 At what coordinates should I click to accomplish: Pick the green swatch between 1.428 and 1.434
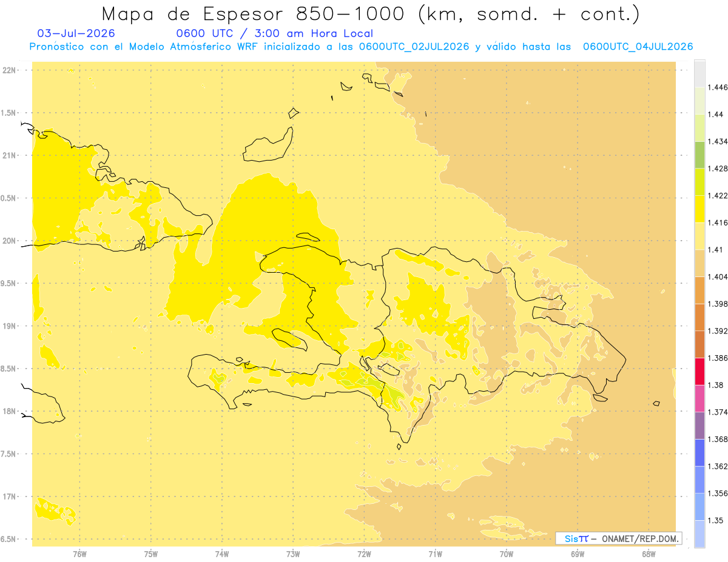[x=699, y=155]
